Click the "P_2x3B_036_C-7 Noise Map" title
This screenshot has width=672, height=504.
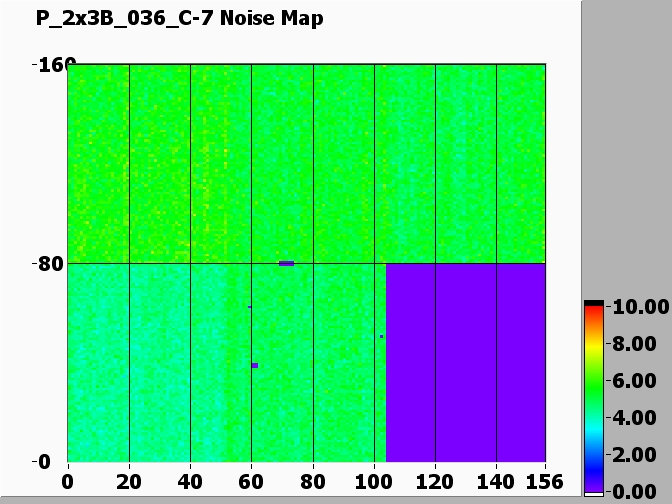tap(180, 19)
